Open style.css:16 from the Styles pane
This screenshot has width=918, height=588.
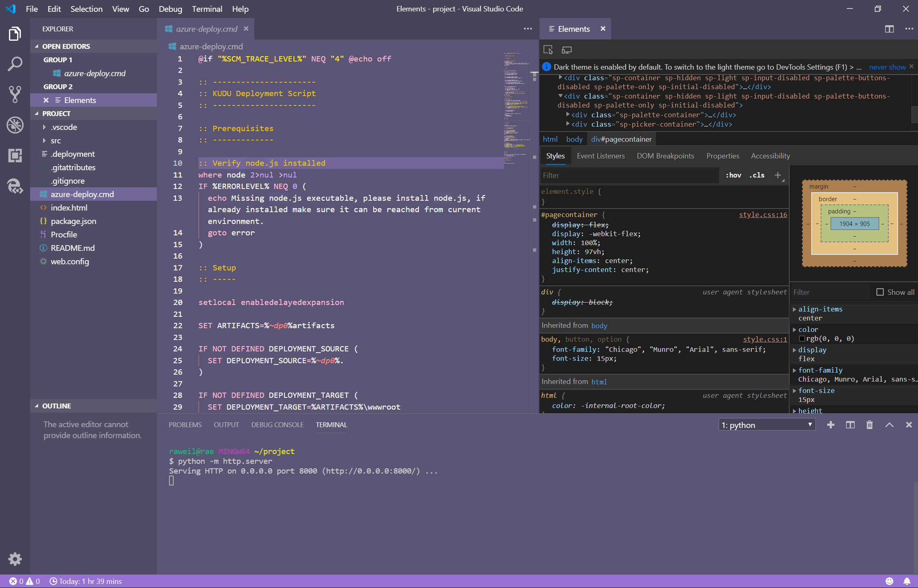coord(762,215)
